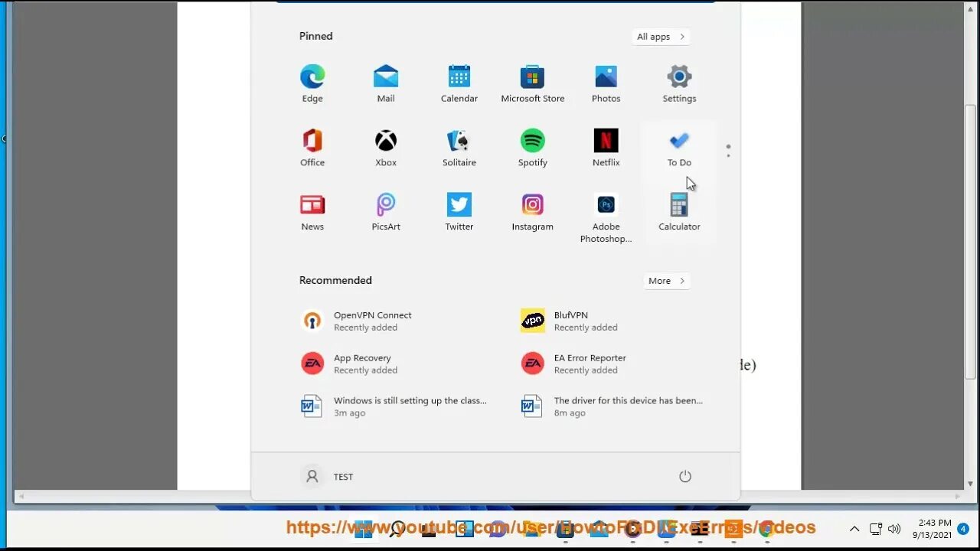Open the To Do app
Viewport: 980px width, 551px height.
(x=679, y=148)
